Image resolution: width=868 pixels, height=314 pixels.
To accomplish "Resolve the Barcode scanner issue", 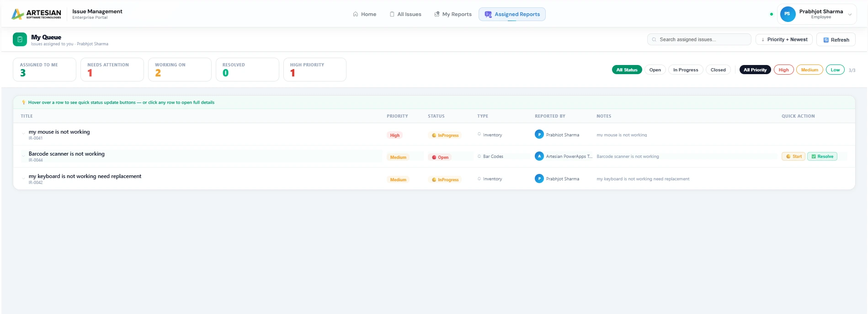I will (822, 157).
